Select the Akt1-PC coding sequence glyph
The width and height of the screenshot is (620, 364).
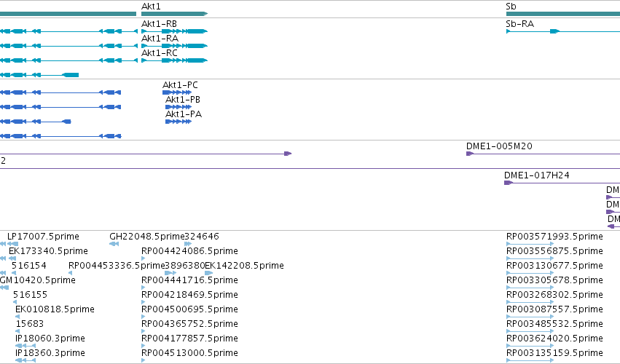tap(177, 92)
